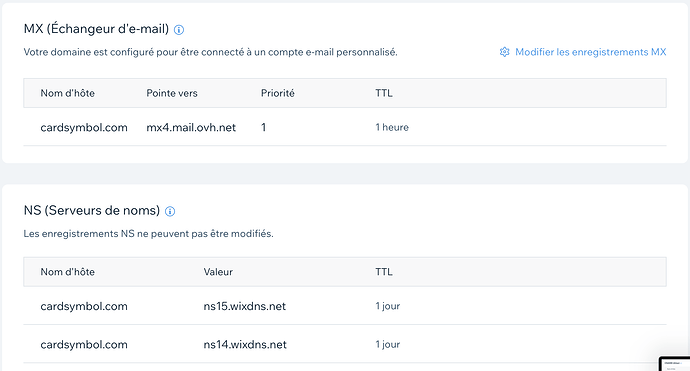Click the MX info icon
Image resolution: width=690 pixels, height=371 pixels.
[x=179, y=30]
